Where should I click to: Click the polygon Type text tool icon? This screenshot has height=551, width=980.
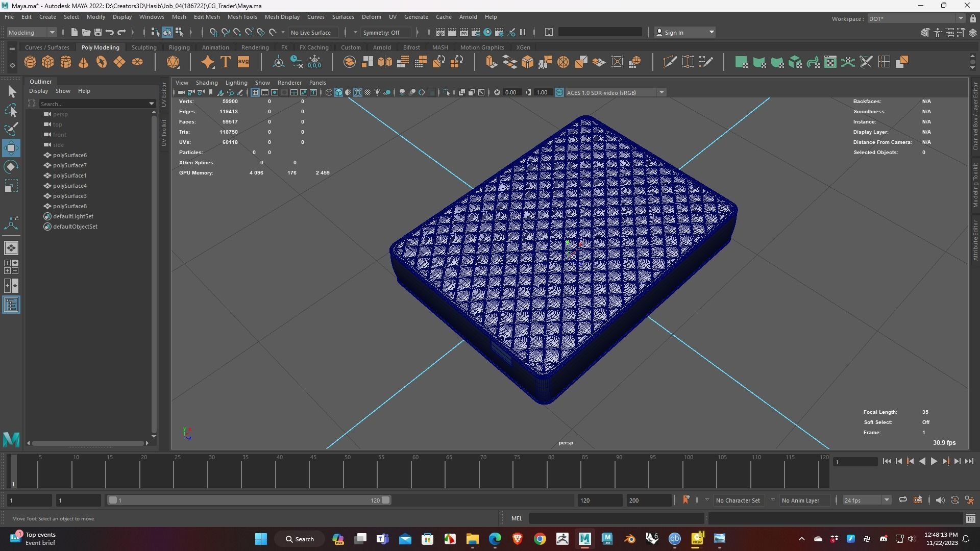click(225, 62)
